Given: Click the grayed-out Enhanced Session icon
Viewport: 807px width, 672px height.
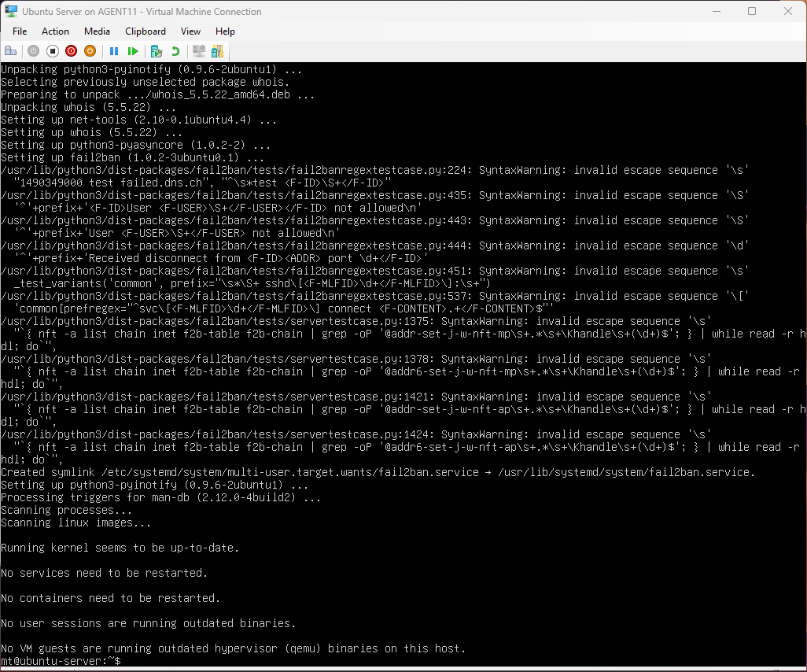Looking at the screenshot, I should tap(199, 51).
